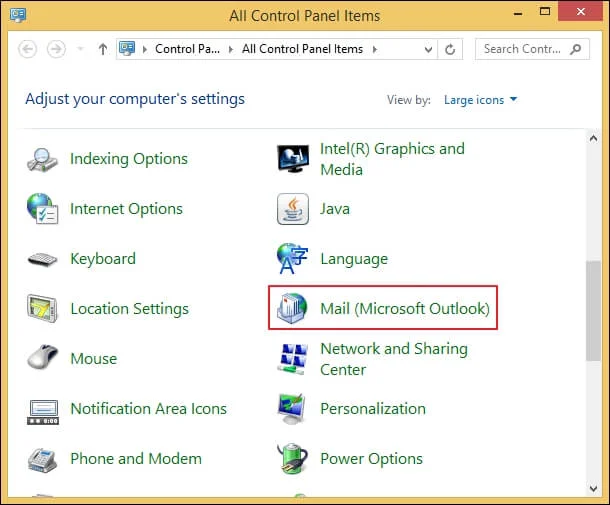Viewport: 610px width, 505px height.
Task: Open the Internet Options globe icon
Action: (42, 209)
